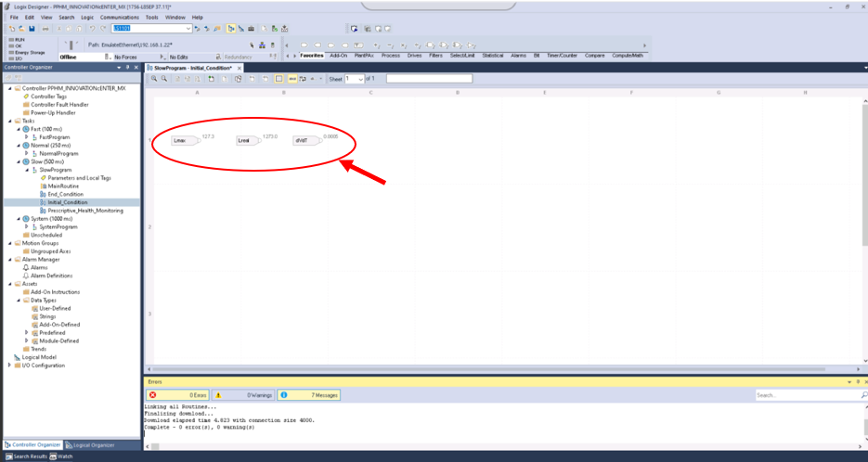Open the File menu
This screenshot has width=868, height=462.
15,17
